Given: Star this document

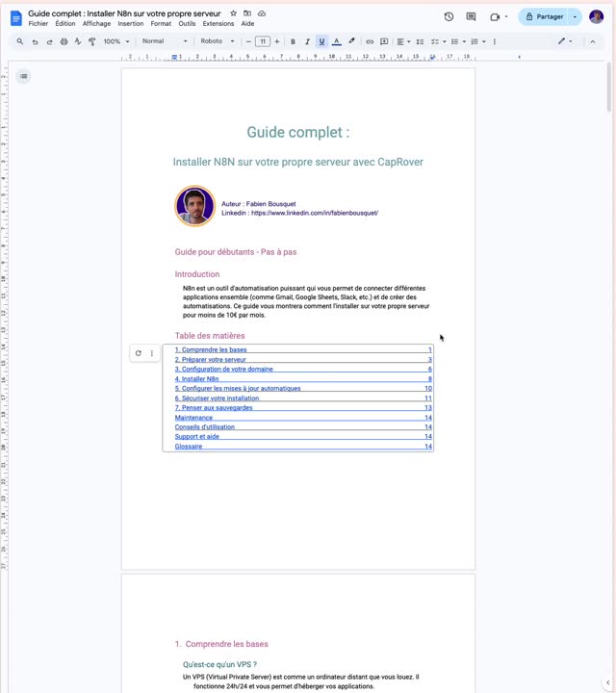Looking at the screenshot, I should click(233, 13).
